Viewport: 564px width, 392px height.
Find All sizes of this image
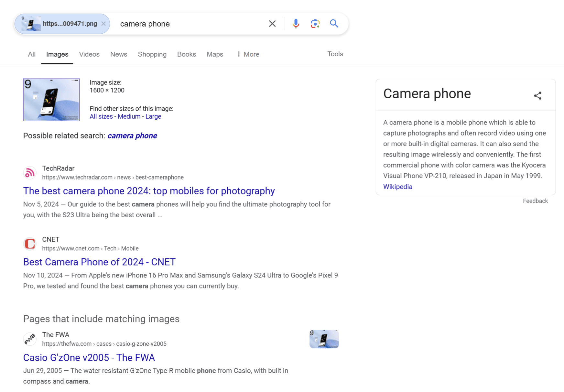101,116
